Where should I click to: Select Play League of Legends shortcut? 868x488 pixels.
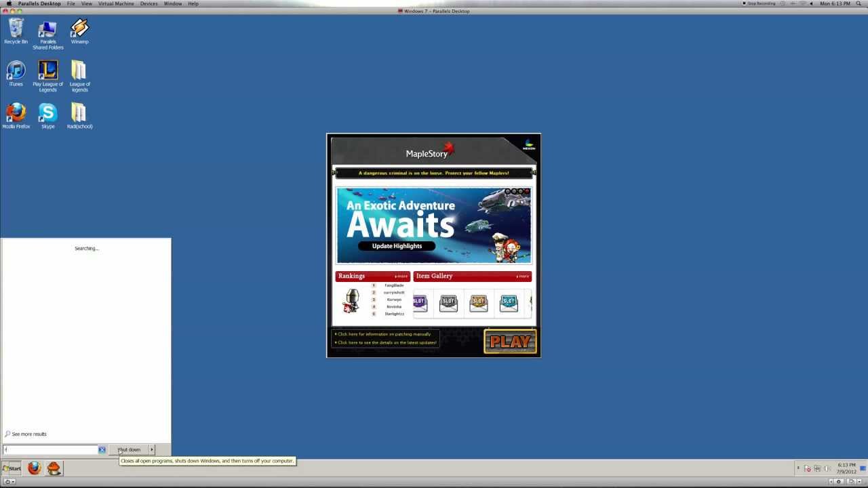47,77
